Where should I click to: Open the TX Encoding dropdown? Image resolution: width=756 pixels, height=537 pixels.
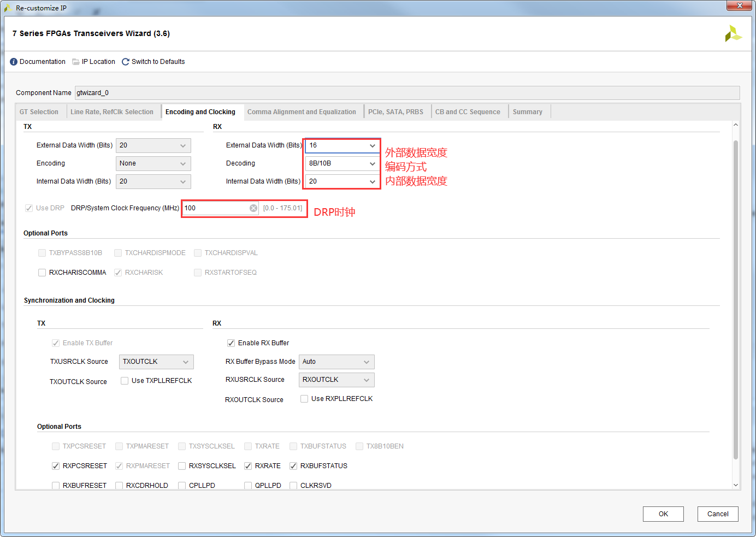[x=153, y=163]
